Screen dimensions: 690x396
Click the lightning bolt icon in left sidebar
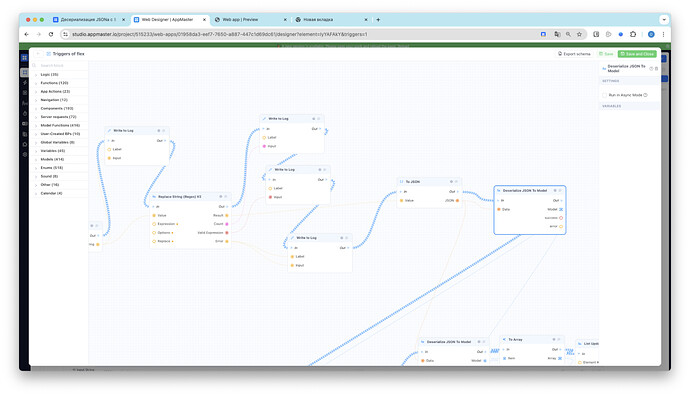coord(25,83)
